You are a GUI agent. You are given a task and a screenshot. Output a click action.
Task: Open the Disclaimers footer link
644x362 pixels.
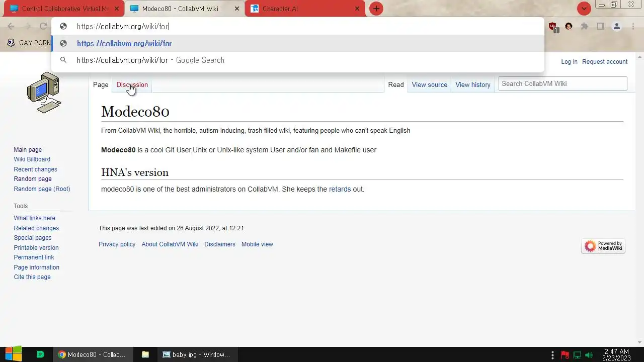click(x=219, y=244)
